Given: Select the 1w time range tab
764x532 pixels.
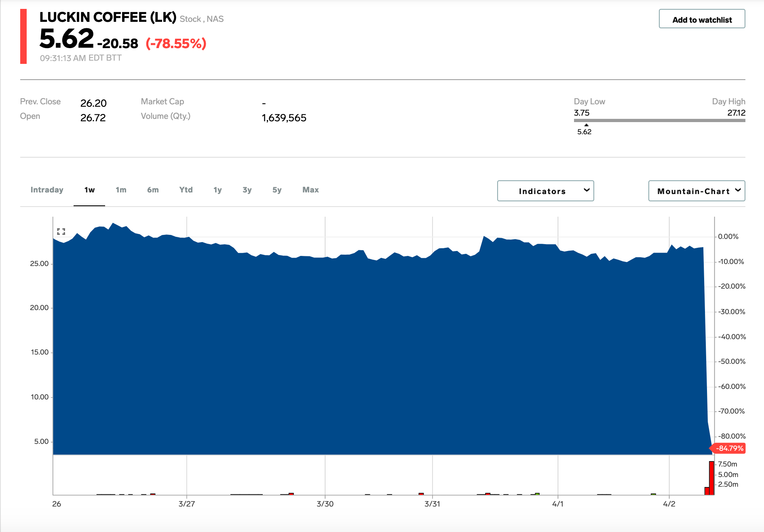Looking at the screenshot, I should [89, 190].
